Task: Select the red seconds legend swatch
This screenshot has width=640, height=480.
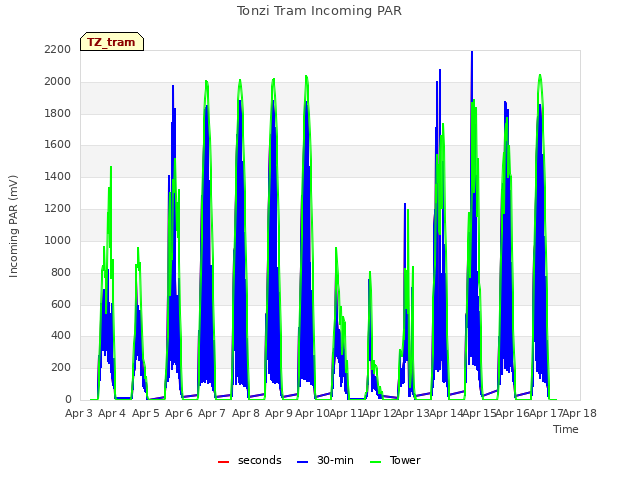Action: click(224, 461)
